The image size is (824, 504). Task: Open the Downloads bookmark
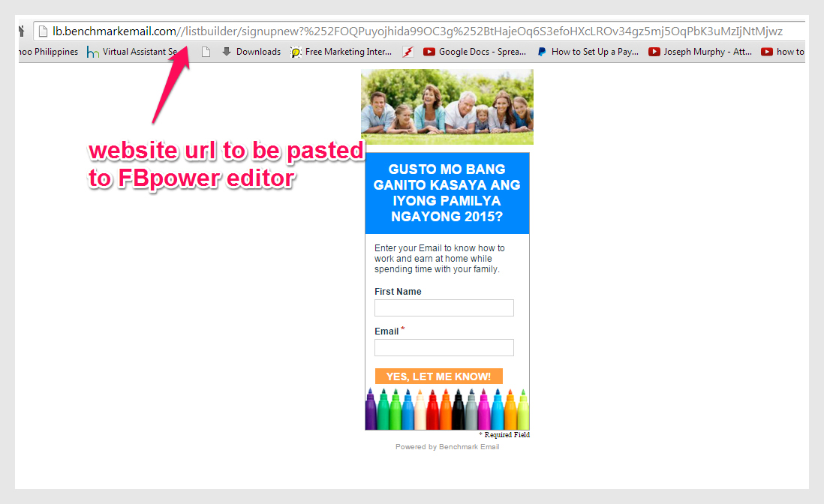coord(251,52)
